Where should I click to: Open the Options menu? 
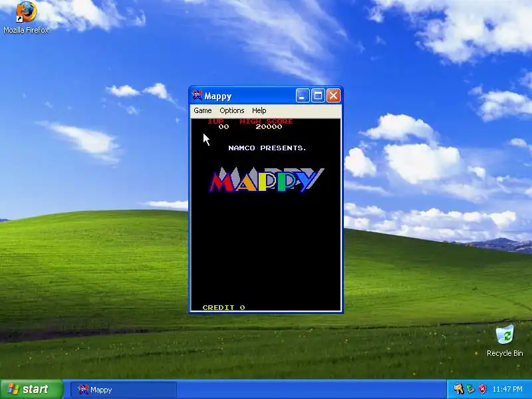click(231, 110)
